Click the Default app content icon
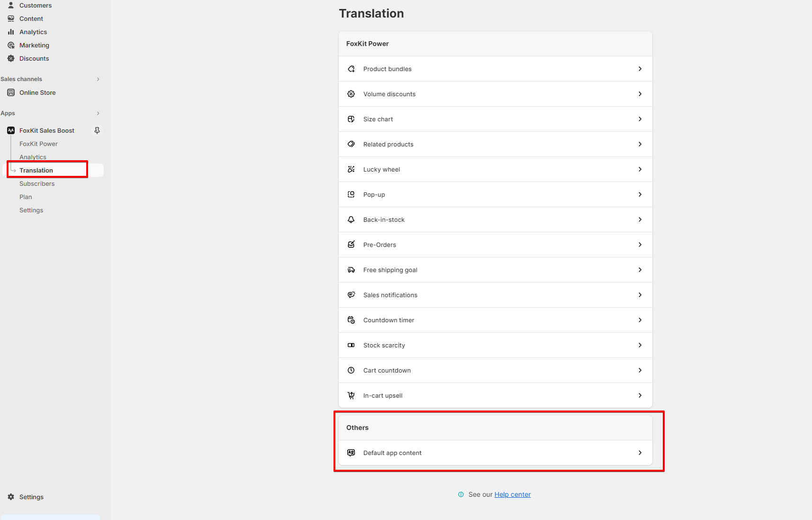This screenshot has width=812, height=520. 351,453
